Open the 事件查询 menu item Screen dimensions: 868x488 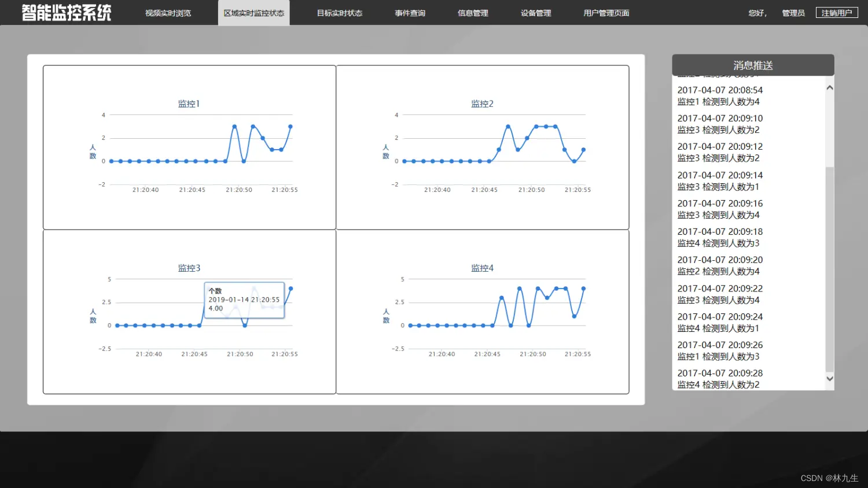click(x=410, y=13)
